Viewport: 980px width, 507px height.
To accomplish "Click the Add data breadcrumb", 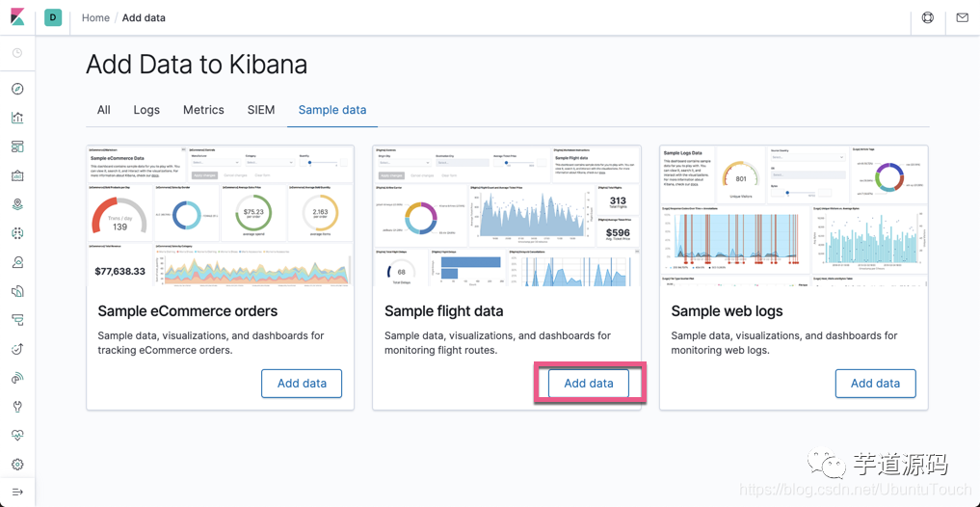I will click(x=144, y=17).
